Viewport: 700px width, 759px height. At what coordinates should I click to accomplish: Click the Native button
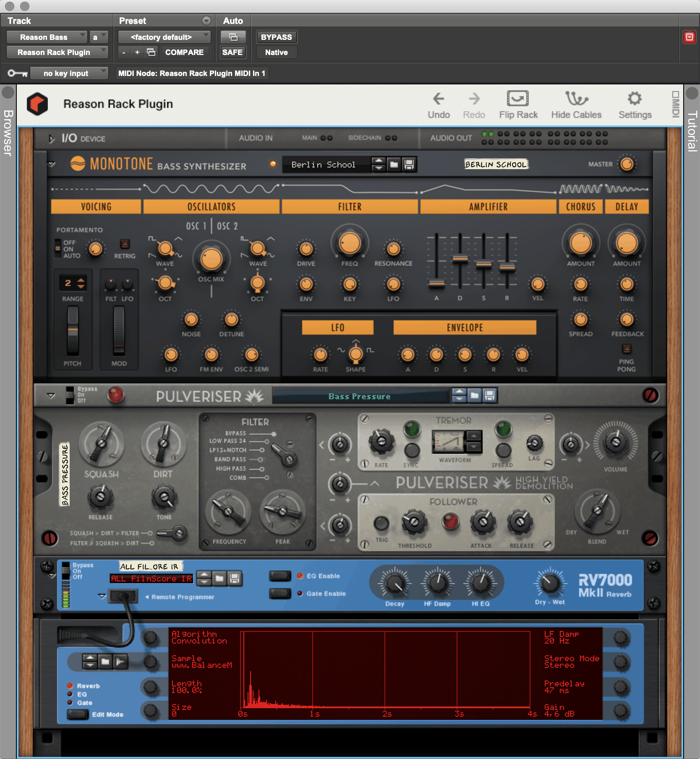(277, 52)
